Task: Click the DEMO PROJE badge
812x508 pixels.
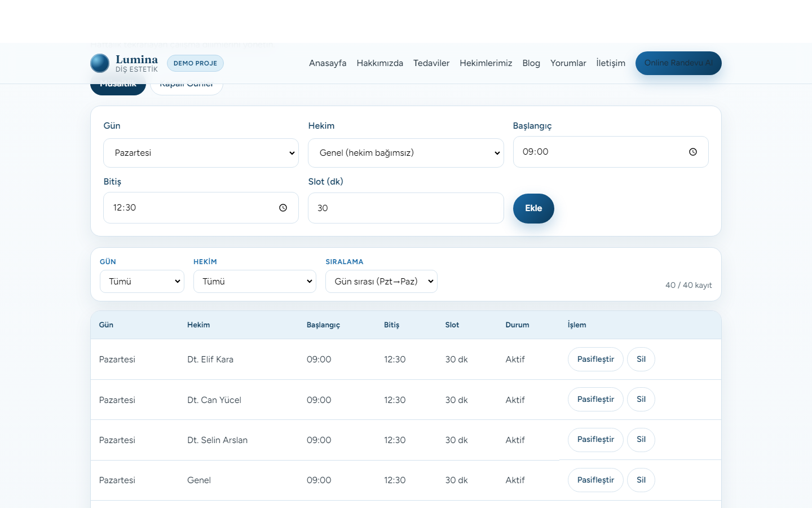Action: [195, 63]
